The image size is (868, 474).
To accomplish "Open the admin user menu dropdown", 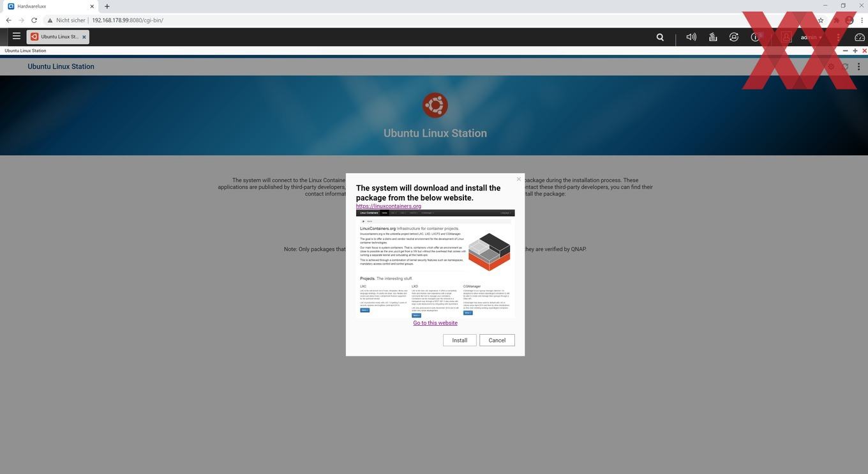I will [811, 37].
